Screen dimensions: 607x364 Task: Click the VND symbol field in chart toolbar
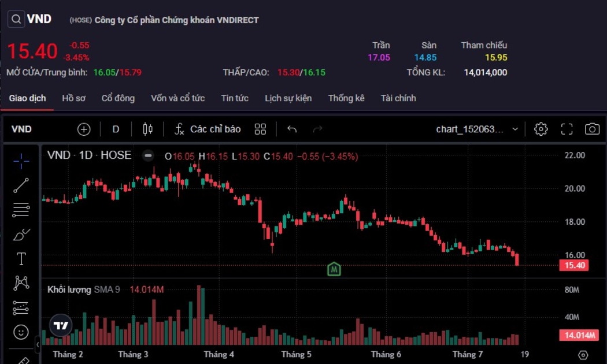[22, 129]
